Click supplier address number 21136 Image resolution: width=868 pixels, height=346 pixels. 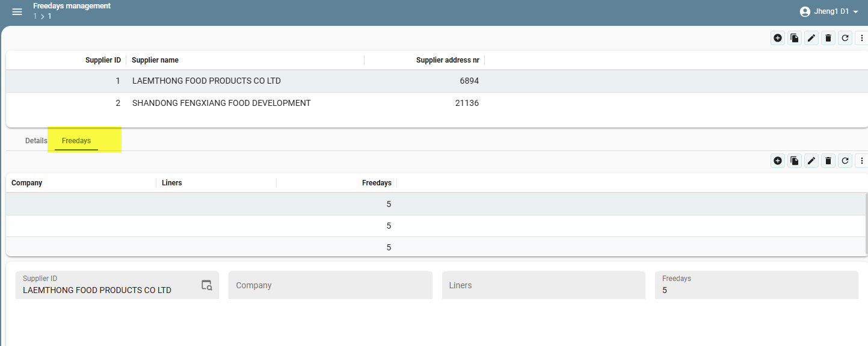tap(467, 103)
